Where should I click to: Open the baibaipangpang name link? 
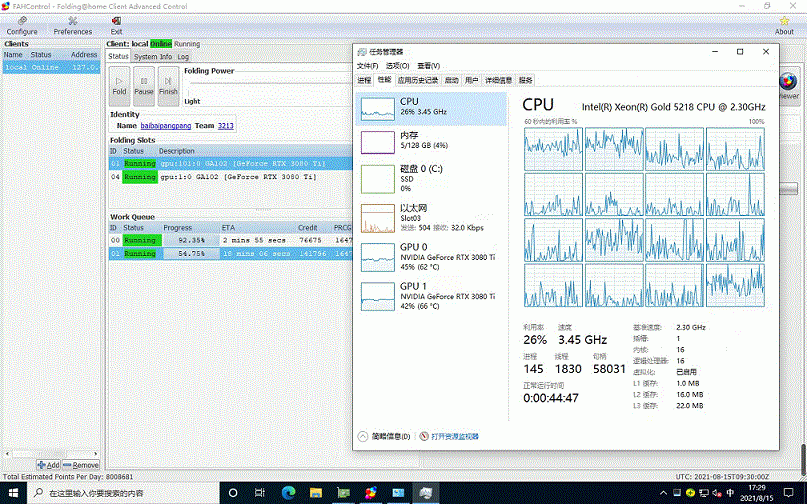(166, 126)
